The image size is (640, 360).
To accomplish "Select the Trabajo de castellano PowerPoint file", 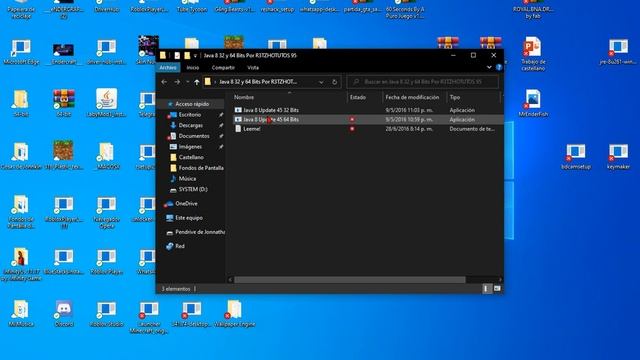I will pyautogui.click(x=533, y=54).
